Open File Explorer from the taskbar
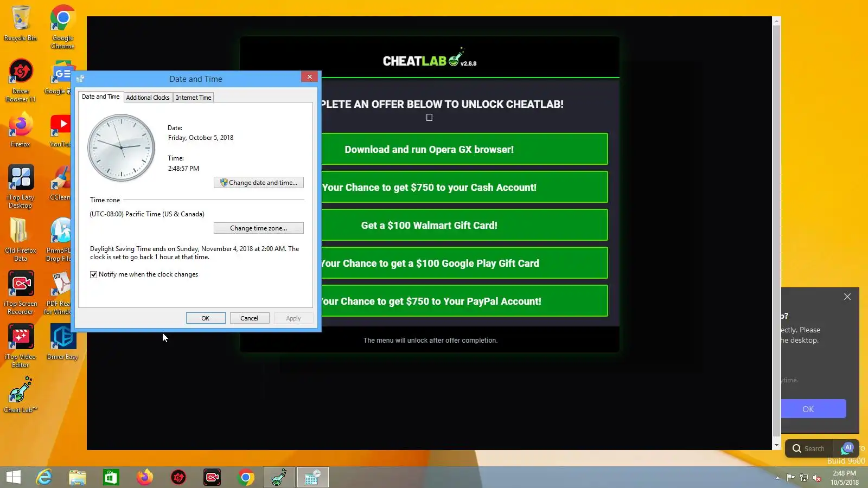This screenshot has width=868, height=488. coord(78,477)
